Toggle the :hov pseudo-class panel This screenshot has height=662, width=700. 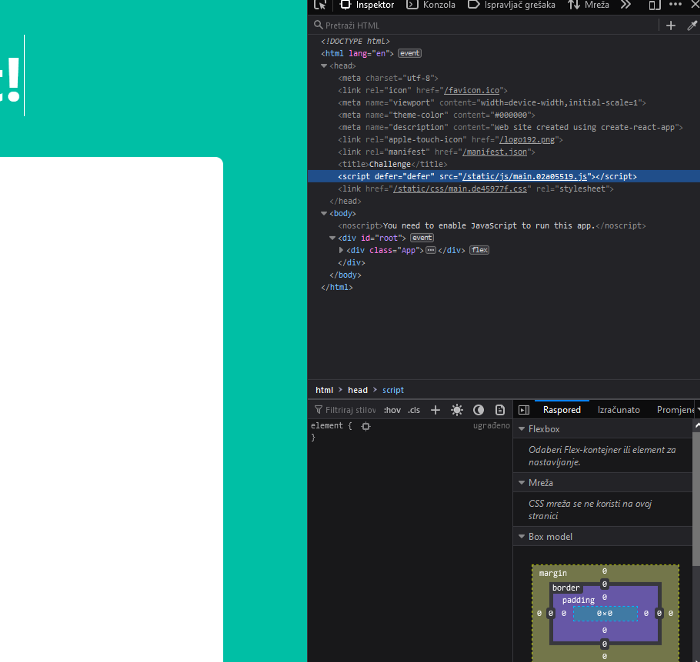[x=392, y=410]
